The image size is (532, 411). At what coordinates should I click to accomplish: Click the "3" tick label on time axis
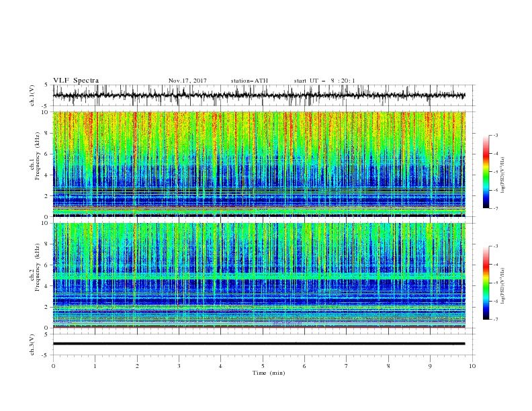[179, 366]
